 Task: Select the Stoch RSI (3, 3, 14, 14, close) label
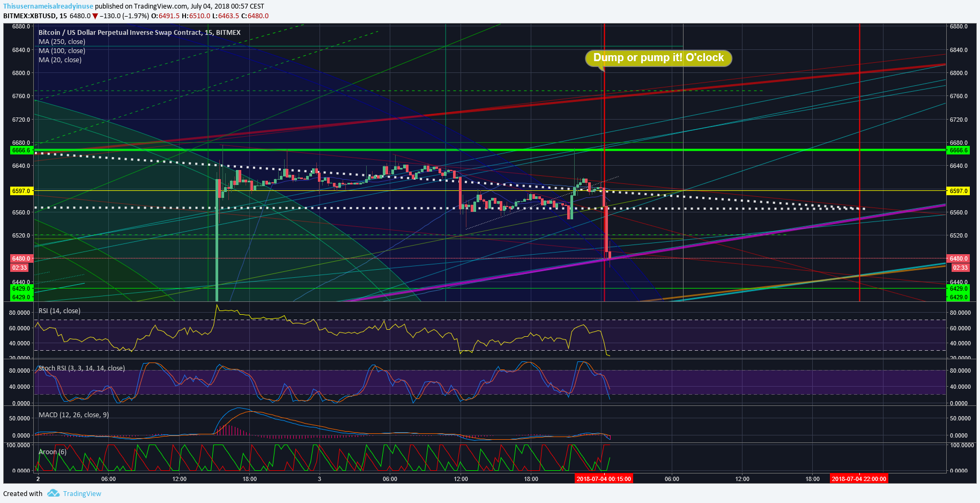81,368
